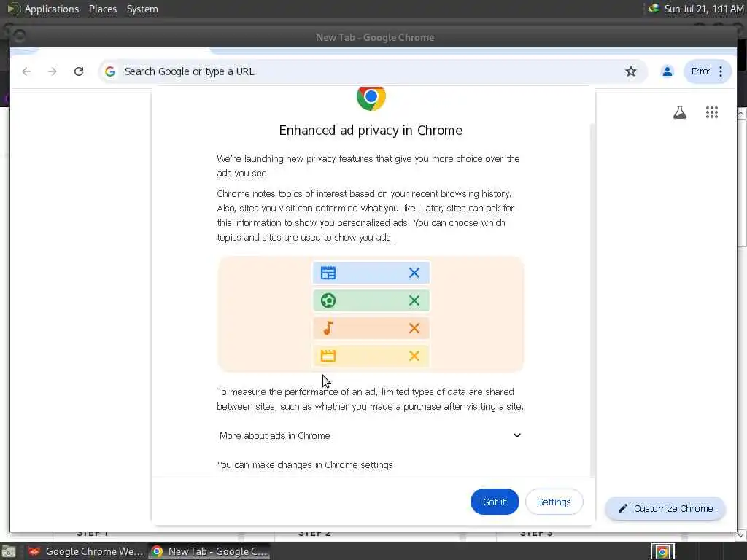Image resolution: width=747 pixels, height=560 pixels.
Task: Go forward to the next page
Action: [53, 71]
